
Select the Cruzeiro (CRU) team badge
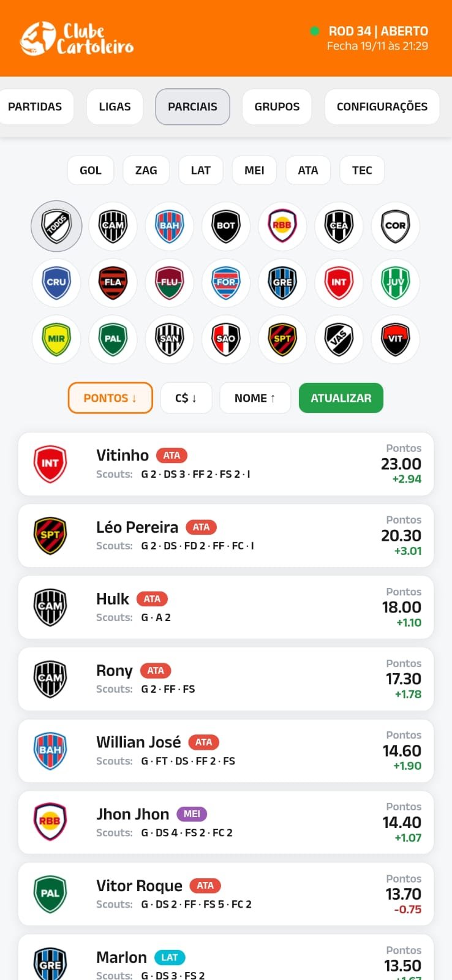[56, 282]
